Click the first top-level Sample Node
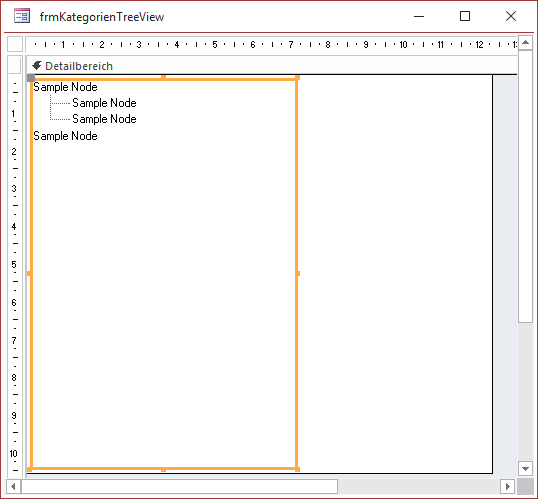Screen dimensions: 538x499 point(65,87)
